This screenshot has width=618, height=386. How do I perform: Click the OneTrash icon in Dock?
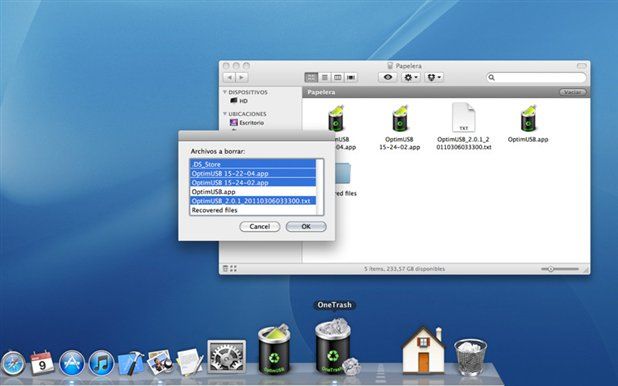[x=334, y=347]
